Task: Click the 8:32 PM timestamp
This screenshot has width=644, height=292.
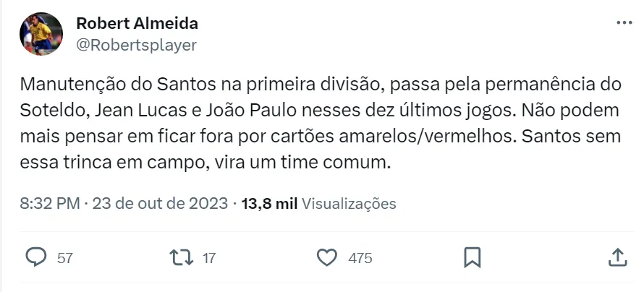Action: point(49,204)
